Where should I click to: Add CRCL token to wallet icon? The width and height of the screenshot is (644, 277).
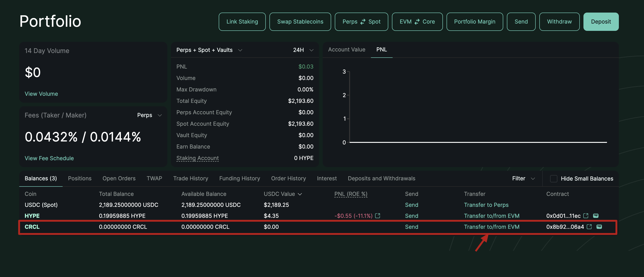tap(599, 226)
